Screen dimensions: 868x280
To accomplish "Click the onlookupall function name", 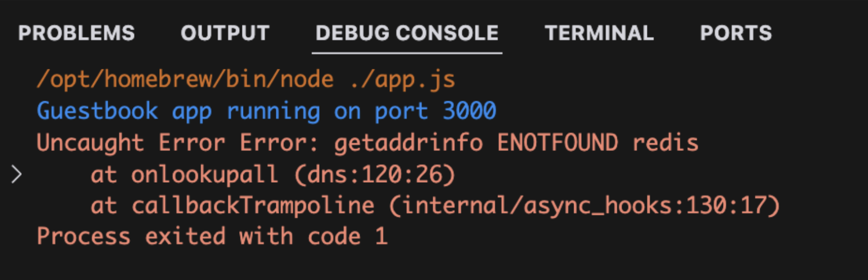I will pyautogui.click(x=204, y=175).
